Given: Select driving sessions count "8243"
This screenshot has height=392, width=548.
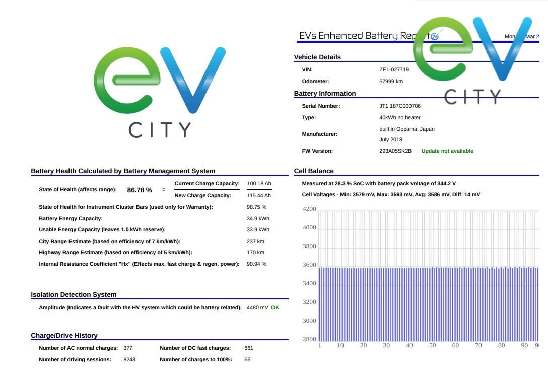Looking at the screenshot, I should 129,360.
